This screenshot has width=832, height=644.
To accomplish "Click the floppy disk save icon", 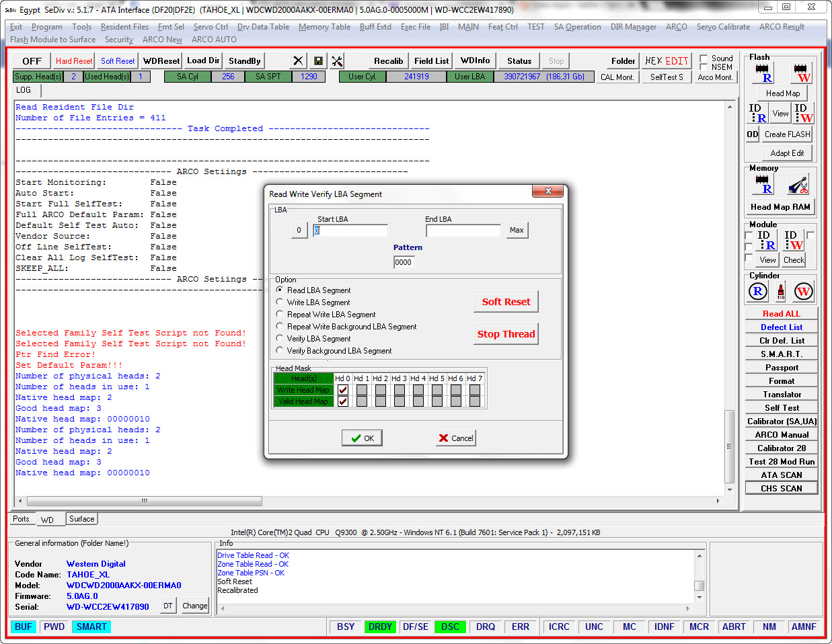I will click(318, 61).
